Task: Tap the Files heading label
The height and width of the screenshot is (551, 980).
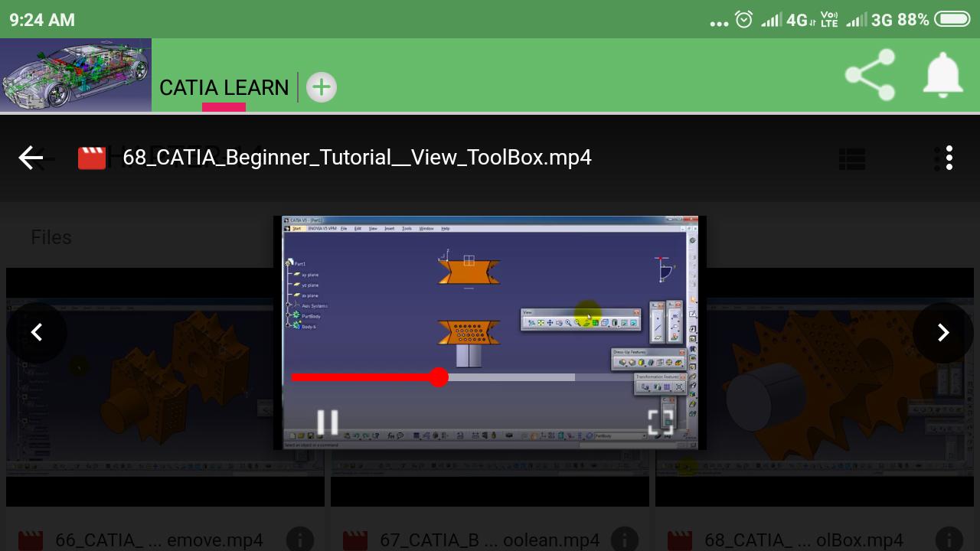Action: 51,237
